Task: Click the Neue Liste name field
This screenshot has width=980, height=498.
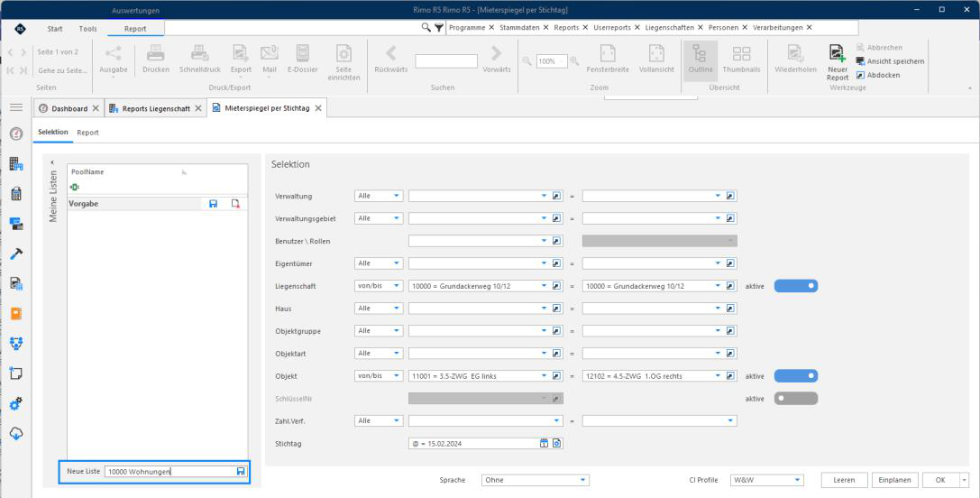Action: pos(170,472)
